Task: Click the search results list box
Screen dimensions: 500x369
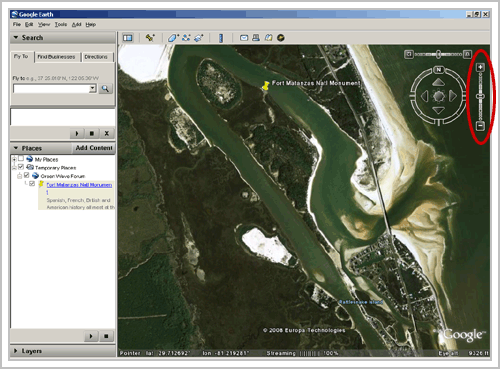Action: (63, 117)
